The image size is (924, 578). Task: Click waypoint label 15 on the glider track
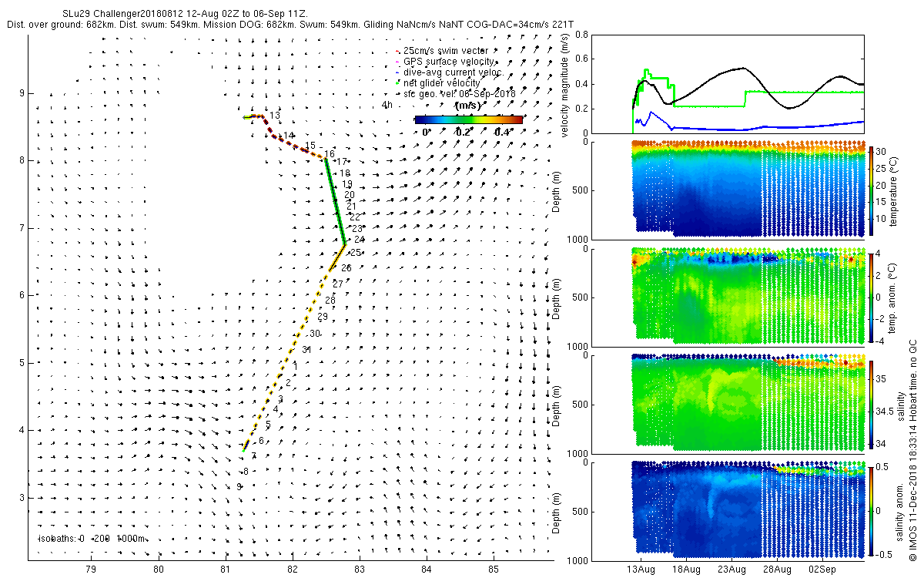click(311, 146)
